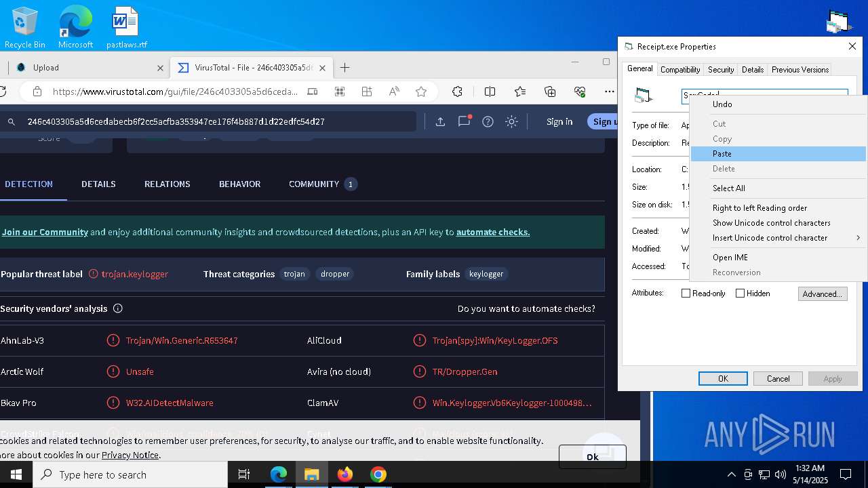This screenshot has height=488, width=868.
Task: Close the VirusTotal tab
Action: 322,68
